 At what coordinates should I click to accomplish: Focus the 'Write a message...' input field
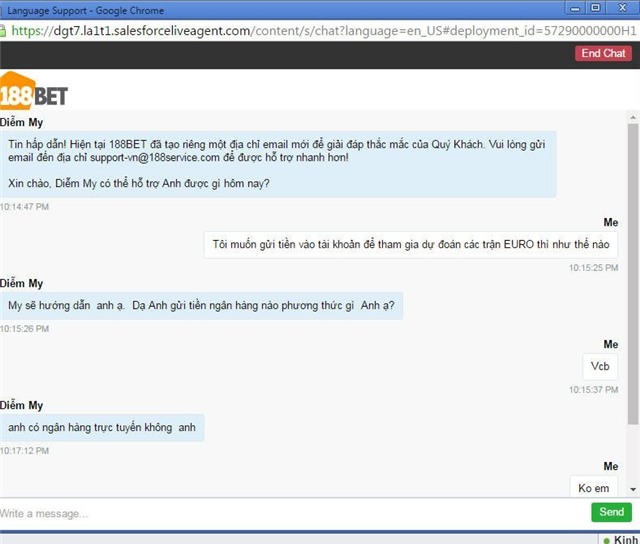[x=290, y=513]
